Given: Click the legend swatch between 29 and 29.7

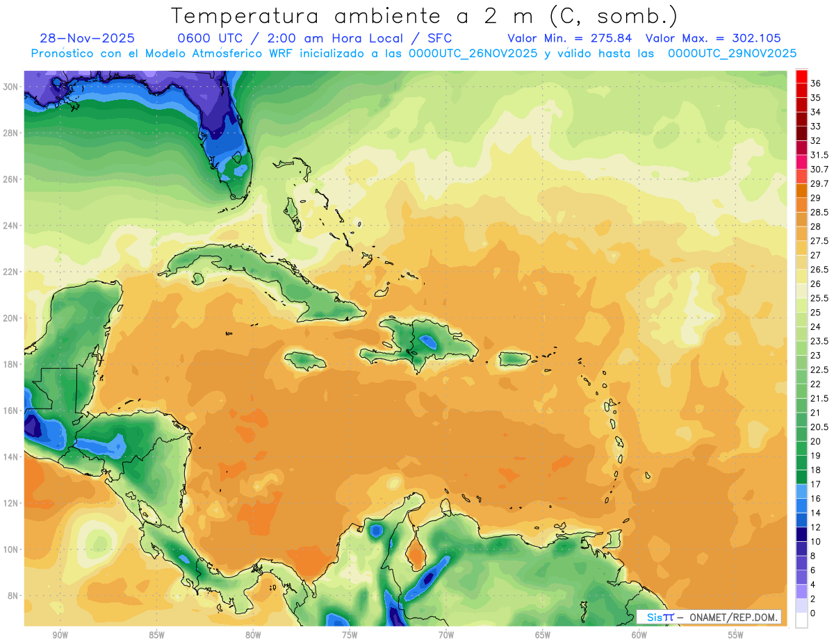Looking at the screenshot, I should tap(801, 190).
